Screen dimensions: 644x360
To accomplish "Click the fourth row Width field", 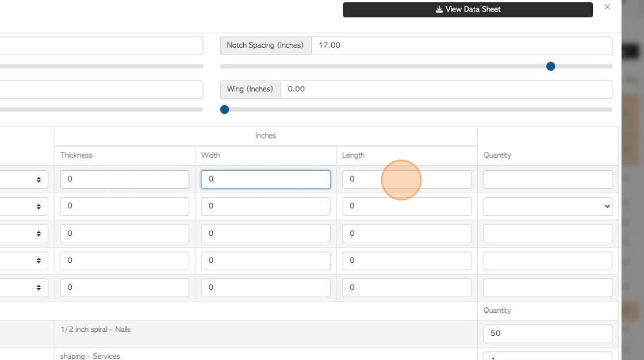I will point(266,261).
